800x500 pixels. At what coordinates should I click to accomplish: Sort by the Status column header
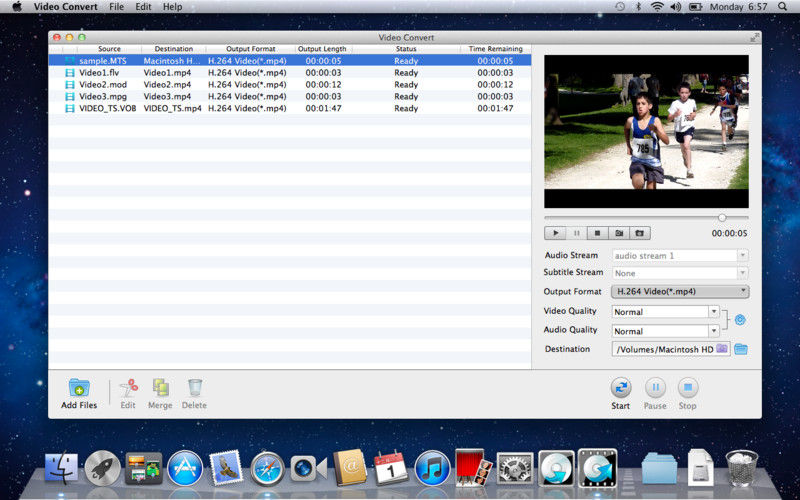(406, 49)
